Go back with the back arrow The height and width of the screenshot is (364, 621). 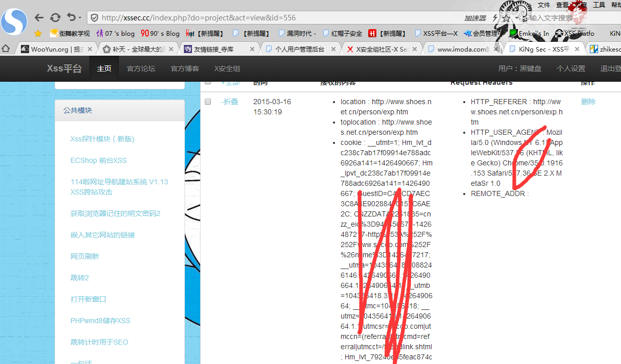39,17
